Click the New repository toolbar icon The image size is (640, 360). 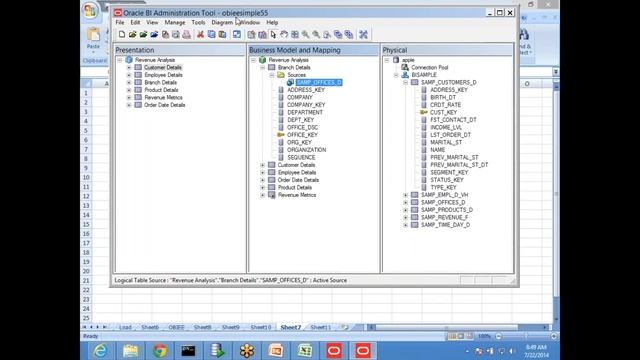[122, 35]
